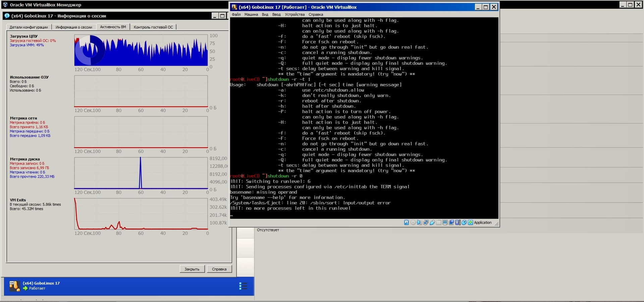Open the Файл menu
This screenshot has width=644, height=302.
point(236,14)
